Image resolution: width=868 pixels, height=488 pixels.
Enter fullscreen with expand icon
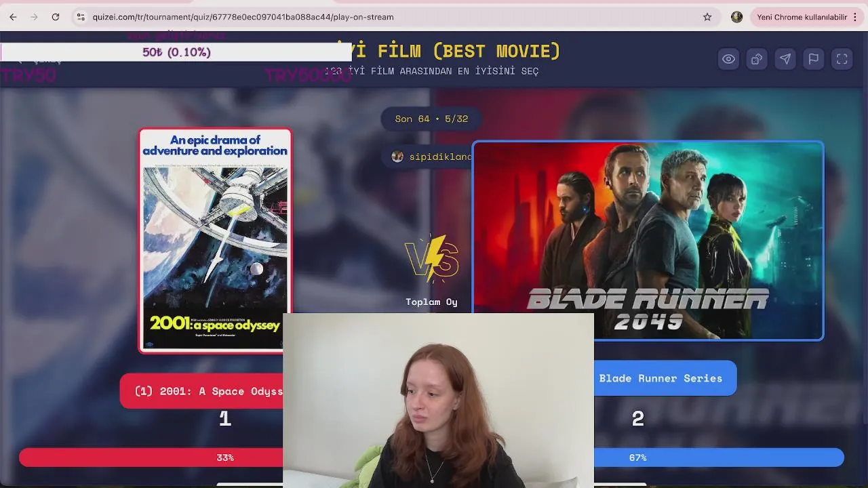tap(842, 59)
